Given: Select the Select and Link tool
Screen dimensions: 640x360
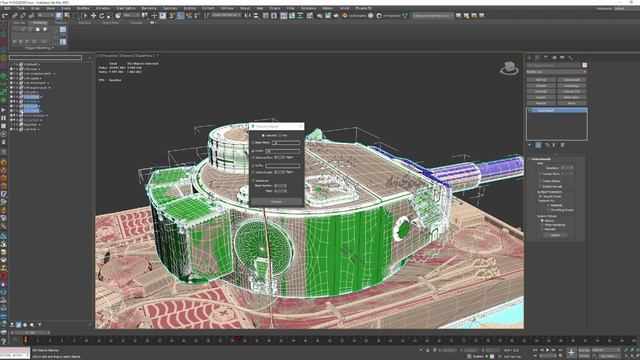Looking at the screenshot, I should click(14, 16).
